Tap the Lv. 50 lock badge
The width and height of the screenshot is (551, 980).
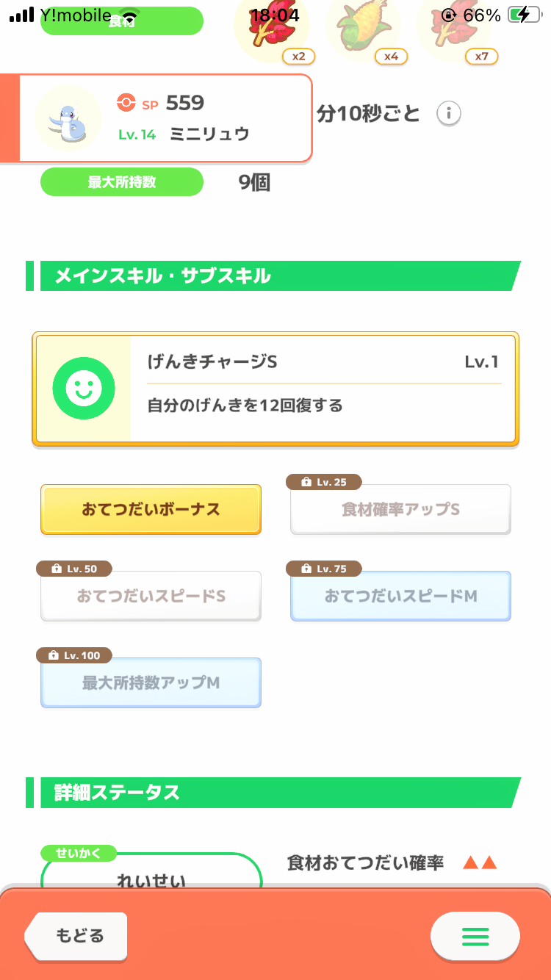pos(76,569)
